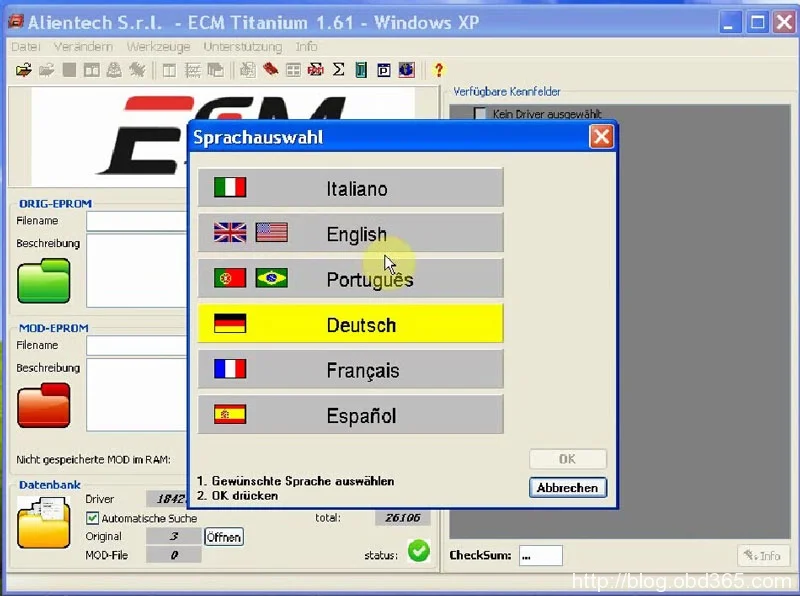Click the print icon on the toolbar
Image resolution: width=800 pixels, height=596 pixels.
pyautogui.click(x=113, y=69)
